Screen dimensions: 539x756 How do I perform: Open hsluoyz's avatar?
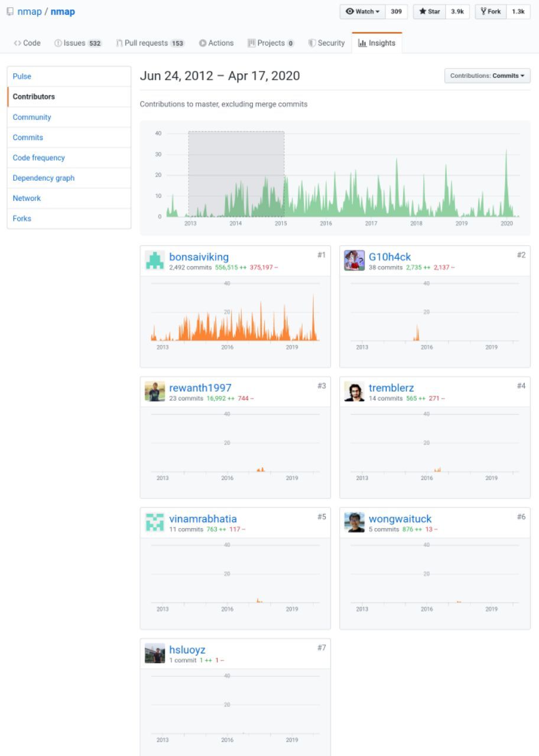click(x=155, y=653)
